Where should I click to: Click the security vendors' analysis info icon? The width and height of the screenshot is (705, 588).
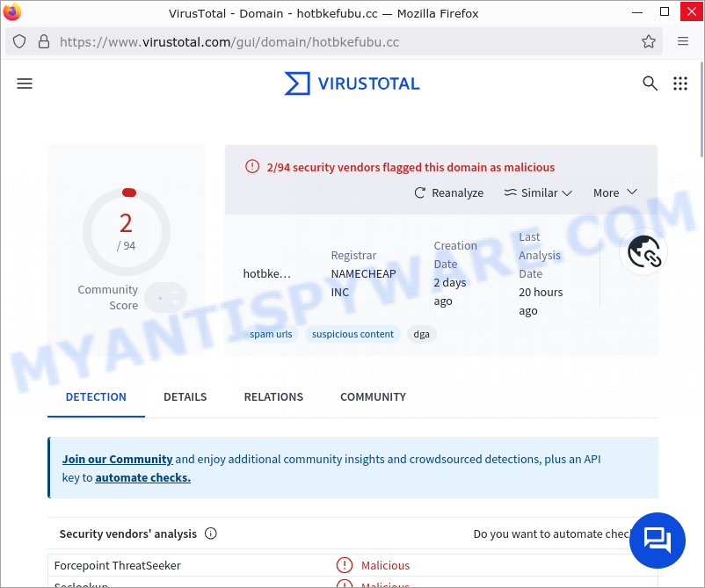[211, 534]
